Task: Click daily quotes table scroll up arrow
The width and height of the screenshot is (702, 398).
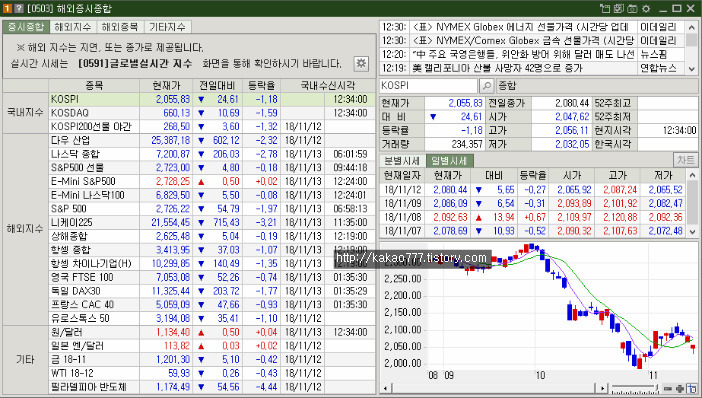Action: (x=692, y=175)
